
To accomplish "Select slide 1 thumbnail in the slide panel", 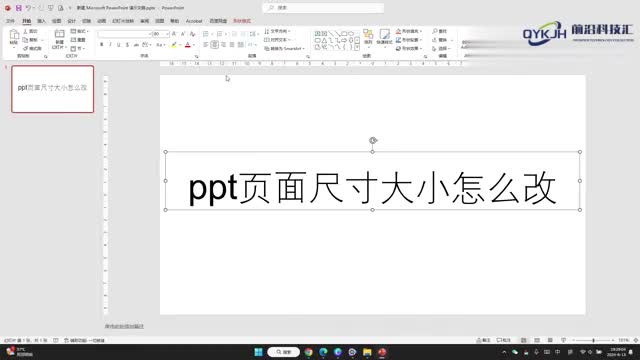I will coord(53,89).
